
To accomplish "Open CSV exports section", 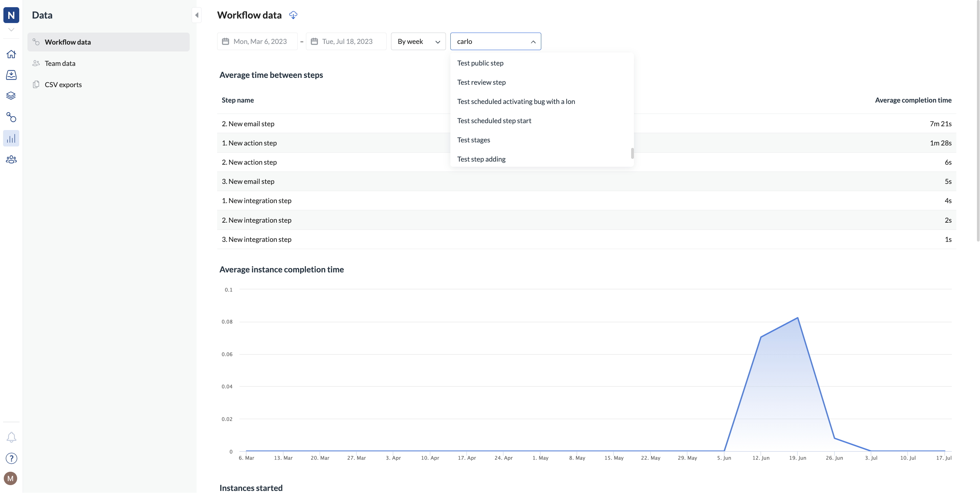I will pyautogui.click(x=63, y=85).
